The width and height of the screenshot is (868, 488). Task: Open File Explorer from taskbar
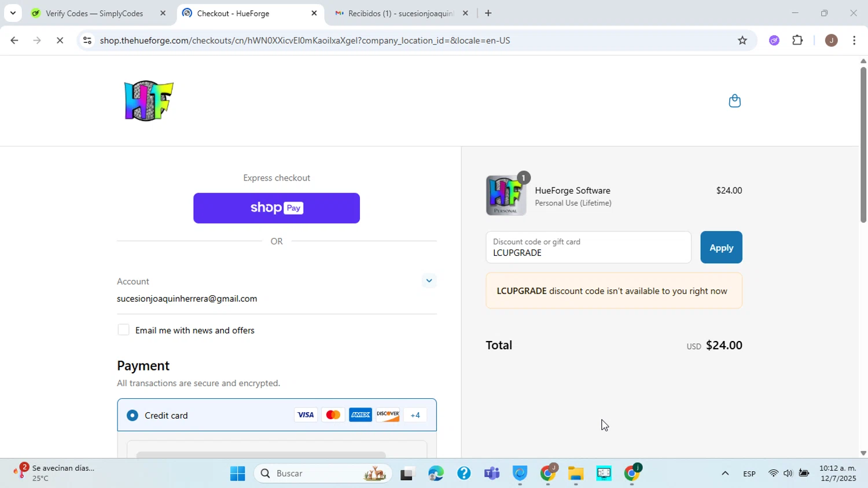(576, 474)
